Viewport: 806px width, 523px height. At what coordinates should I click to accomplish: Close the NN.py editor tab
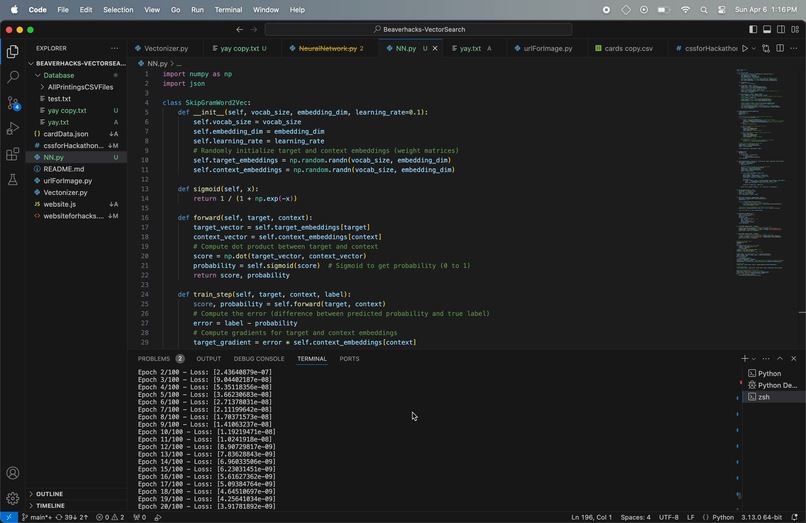point(435,48)
